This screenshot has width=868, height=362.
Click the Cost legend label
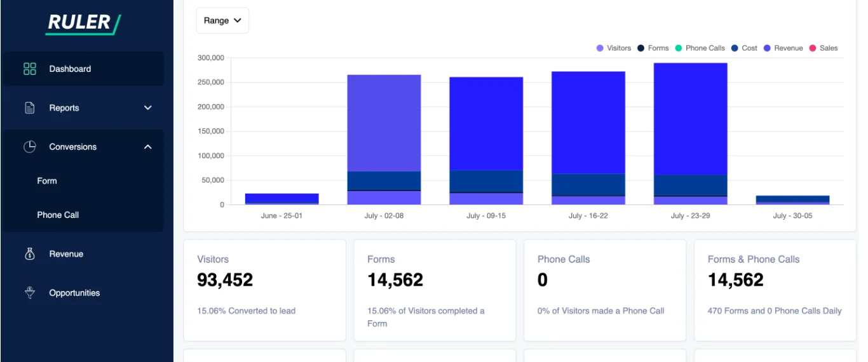pos(750,48)
